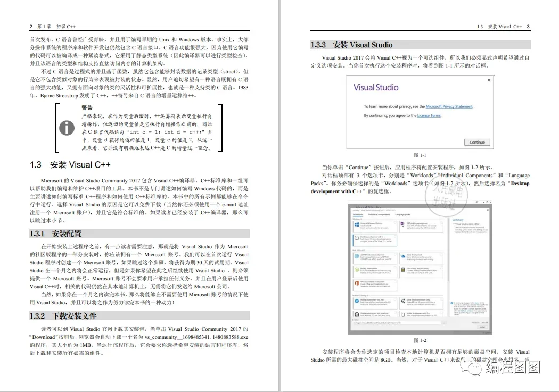Open the Microsoft Privacy Statement link
559x392 pixels.
pyautogui.click(x=449, y=106)
